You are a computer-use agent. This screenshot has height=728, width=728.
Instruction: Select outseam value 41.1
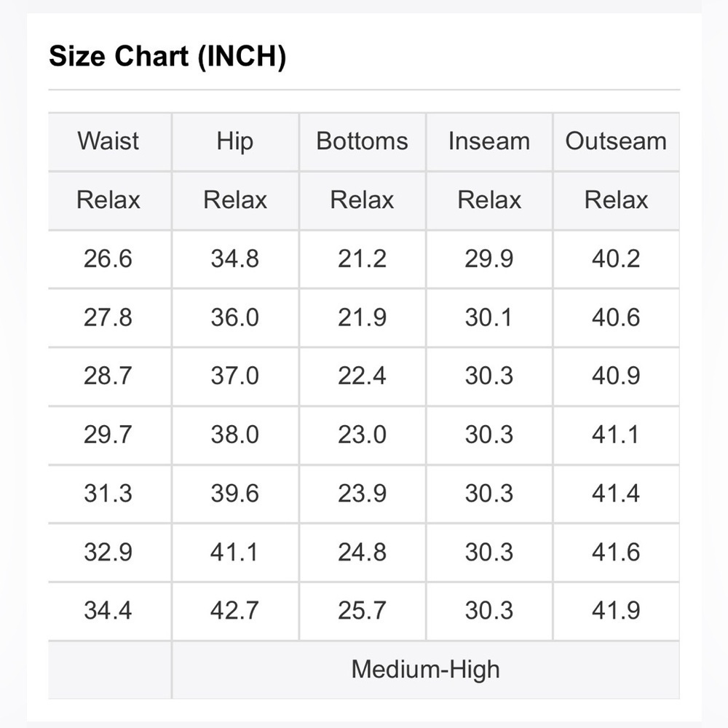(616, 435)
